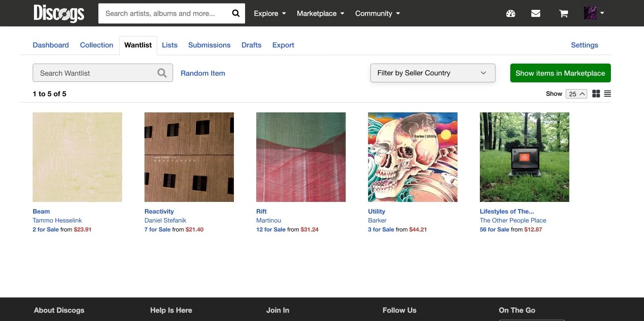View 12 for Sale under Rift
Viewport: 644px width, 321px height.
271,229
